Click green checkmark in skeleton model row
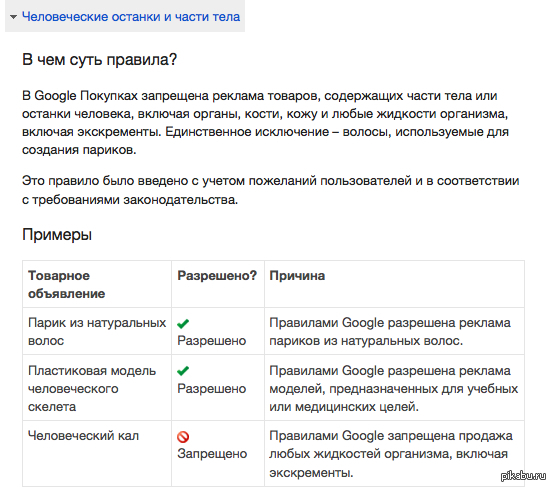 click(183, 371)
